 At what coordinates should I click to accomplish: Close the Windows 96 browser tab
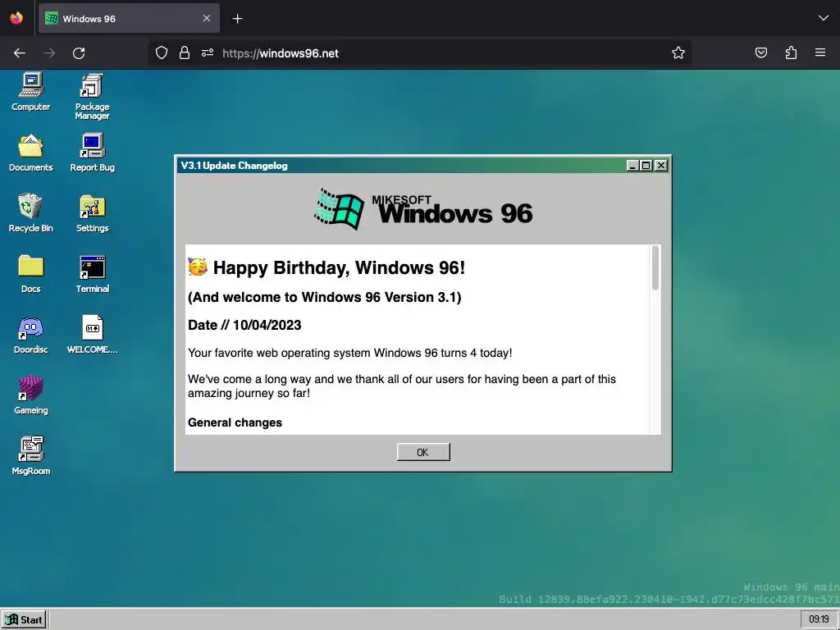coord(207,18)
